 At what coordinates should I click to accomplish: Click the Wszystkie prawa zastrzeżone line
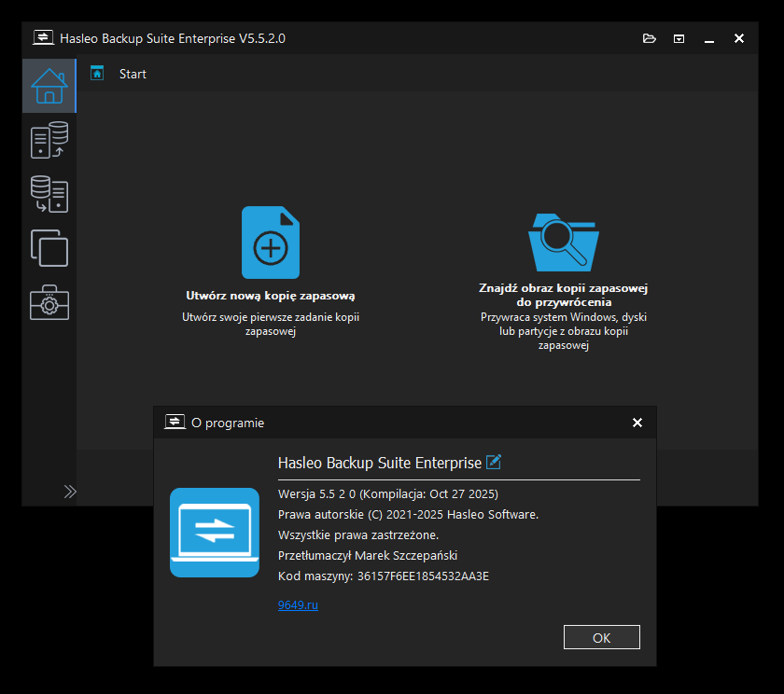tap(358, 535)
